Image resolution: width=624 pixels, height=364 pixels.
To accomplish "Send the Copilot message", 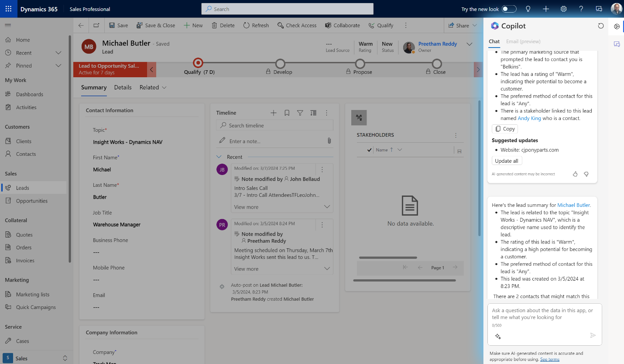I will (x=593, y=336).
